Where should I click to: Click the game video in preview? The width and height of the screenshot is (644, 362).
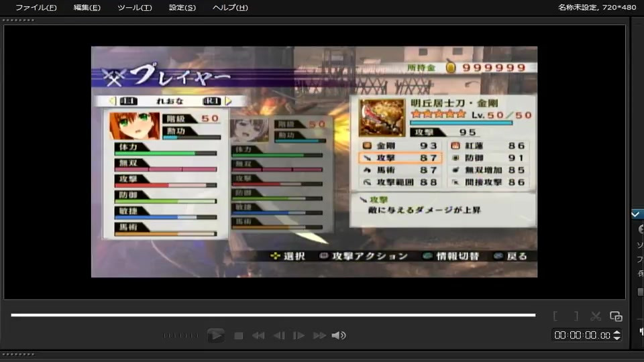[314, 162]
